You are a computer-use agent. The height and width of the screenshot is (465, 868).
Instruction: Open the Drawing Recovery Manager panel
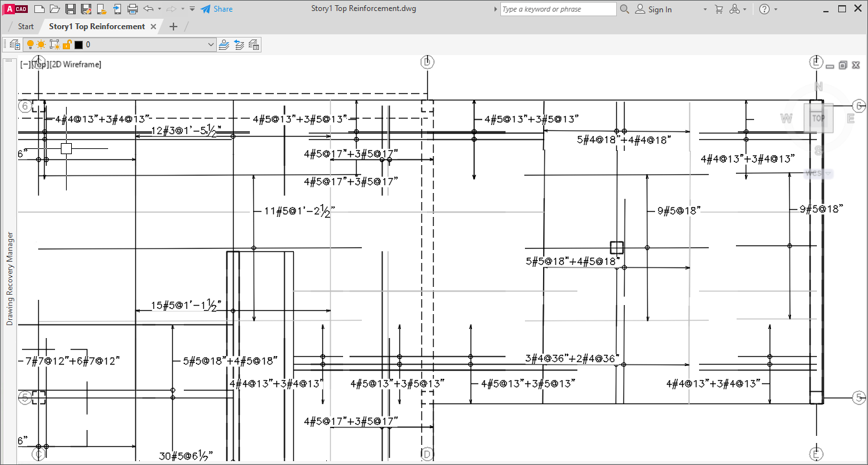click(x=10, y=278)
